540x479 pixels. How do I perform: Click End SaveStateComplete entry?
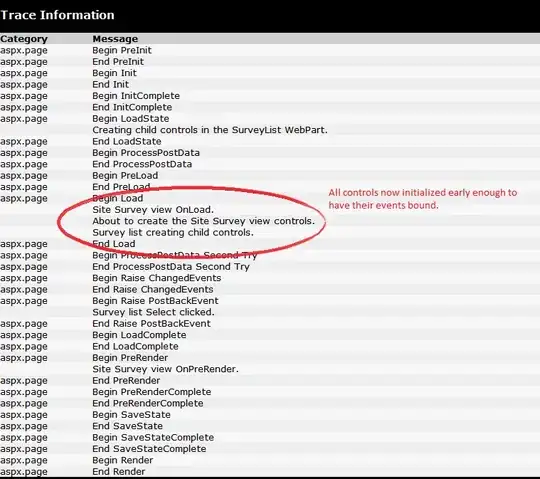pyautogui.click(x=149, y=449)
